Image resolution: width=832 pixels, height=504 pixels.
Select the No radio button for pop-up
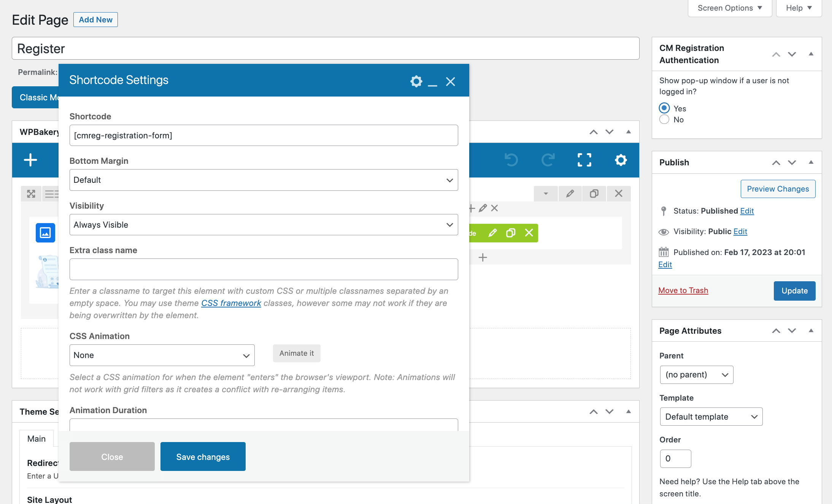click(664, 120)
